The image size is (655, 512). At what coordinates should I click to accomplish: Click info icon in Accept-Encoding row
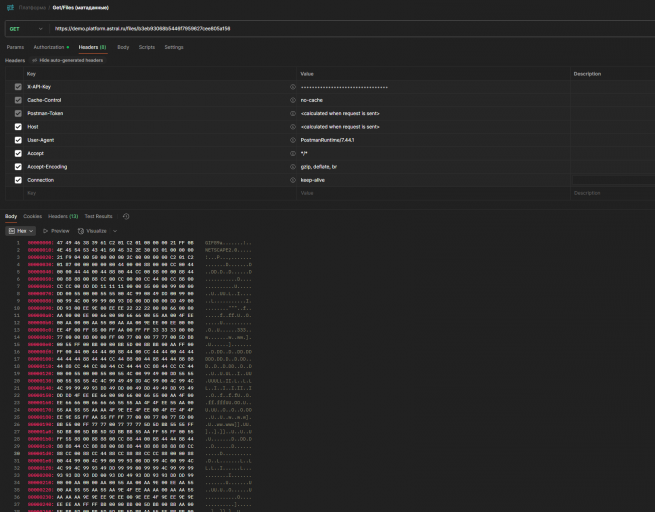[293, 167]
